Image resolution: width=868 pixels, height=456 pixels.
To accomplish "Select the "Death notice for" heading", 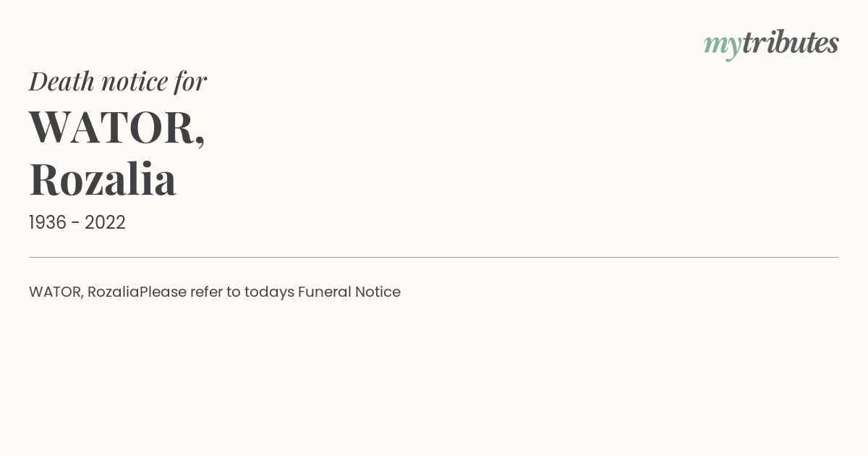I will point(118,81).
